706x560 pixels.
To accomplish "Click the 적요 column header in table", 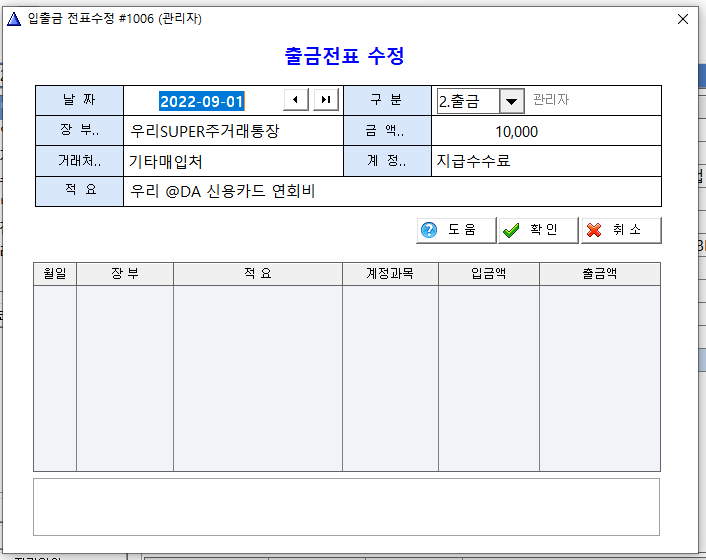I will (x=258, y=274).
